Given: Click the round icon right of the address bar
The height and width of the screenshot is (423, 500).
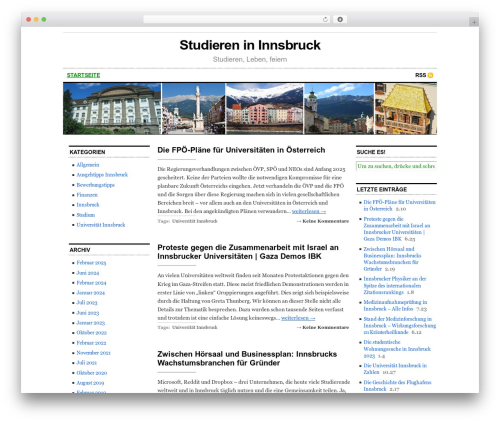Looking at the screenshot, I should pyautogui.click(x=340, y=19).
